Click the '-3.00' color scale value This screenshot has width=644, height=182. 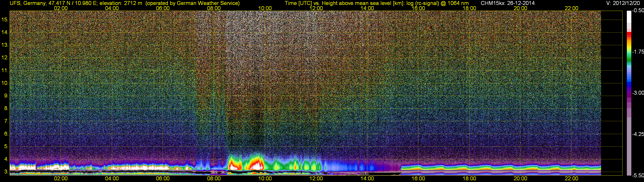638,93
